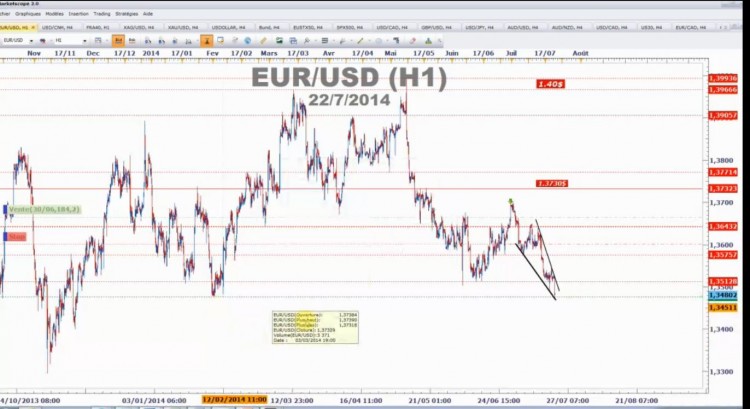Click the Vente order label on chart
Screen dimensions: 750x409
(42, 210)
